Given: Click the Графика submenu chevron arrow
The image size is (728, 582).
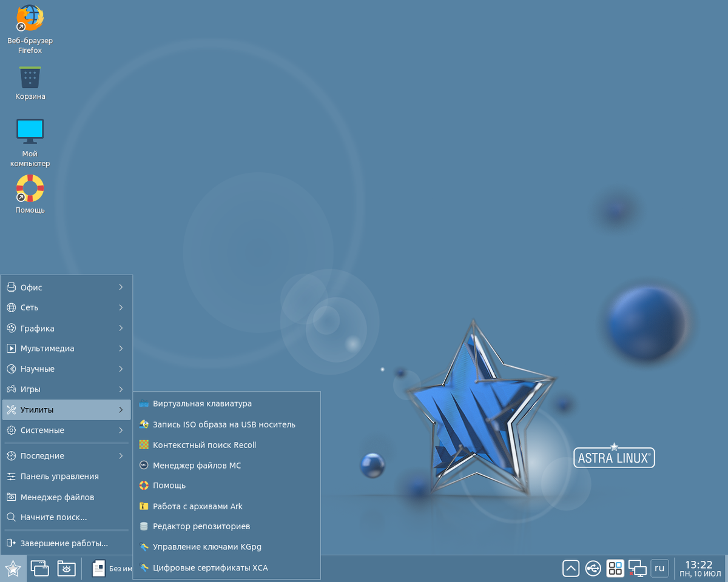Looking at the screenshot, I should pos(121,328).
